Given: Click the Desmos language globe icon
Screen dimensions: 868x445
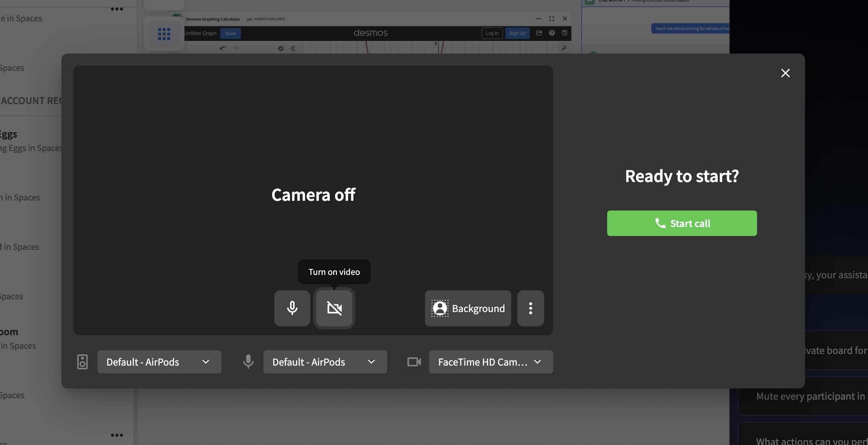Looking at the screenshot, I should coord(564,33).
